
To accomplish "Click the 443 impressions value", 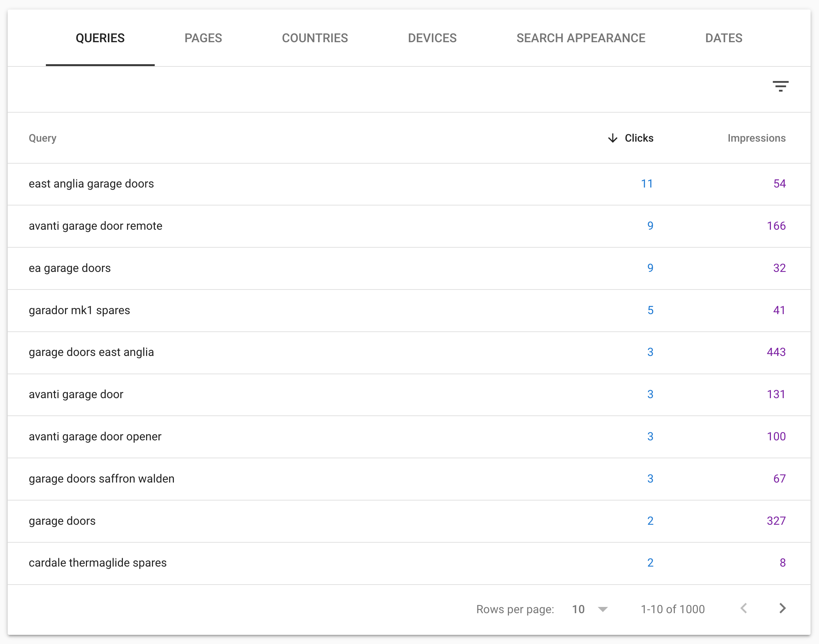I will point(776,352).
